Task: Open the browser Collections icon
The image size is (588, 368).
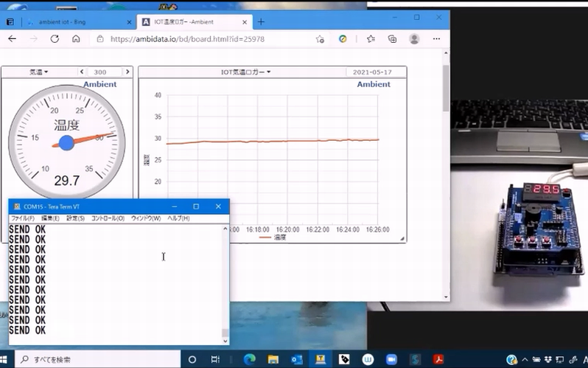Action: click(x=392, y=39)
